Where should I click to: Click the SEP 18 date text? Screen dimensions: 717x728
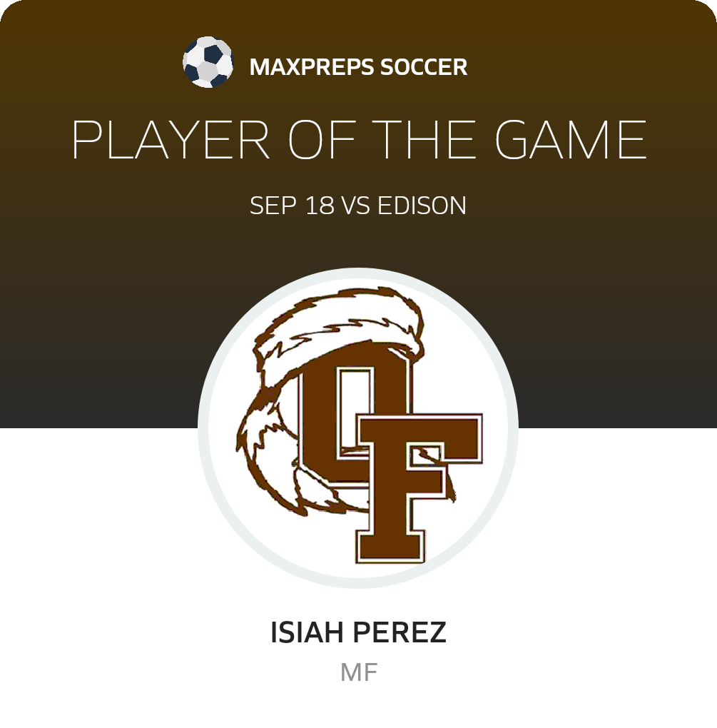pyautogui.click(x=292, y=206)
